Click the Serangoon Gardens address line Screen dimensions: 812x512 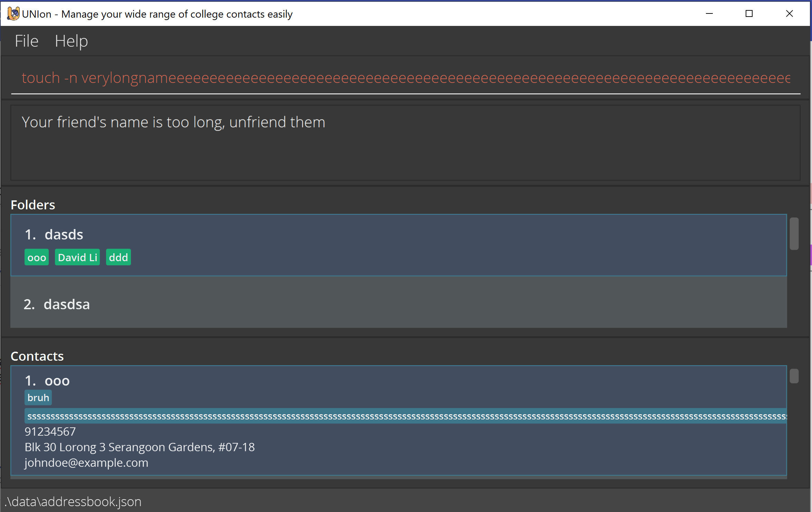pos(140,447)
